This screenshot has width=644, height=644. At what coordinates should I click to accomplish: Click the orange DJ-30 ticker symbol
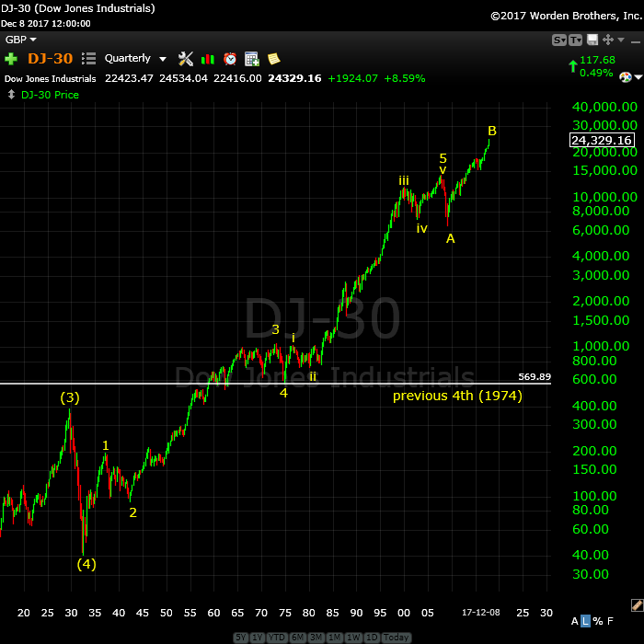pos(50,58)
